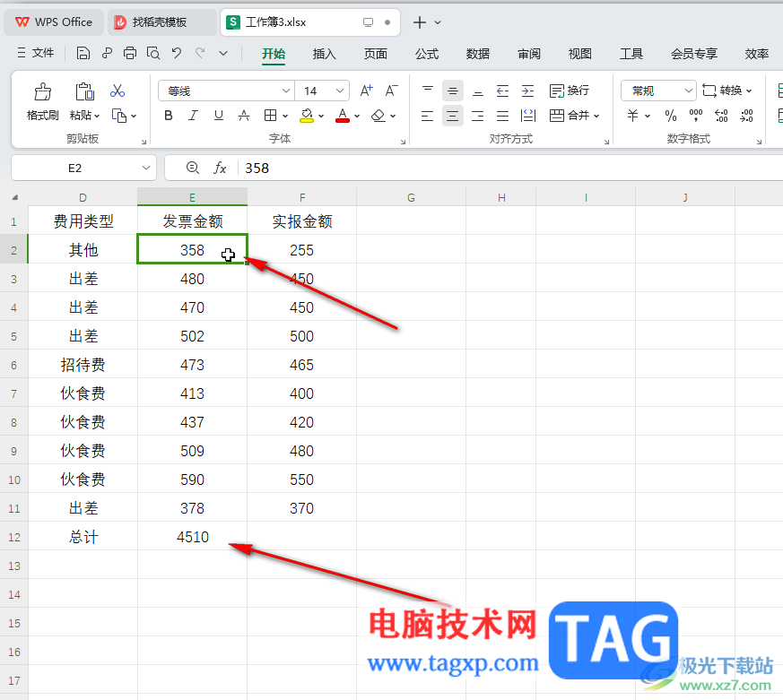Click the Save icon in quick toolbar
The height and width of the screenshot is (700, 783).
[83, 53]
